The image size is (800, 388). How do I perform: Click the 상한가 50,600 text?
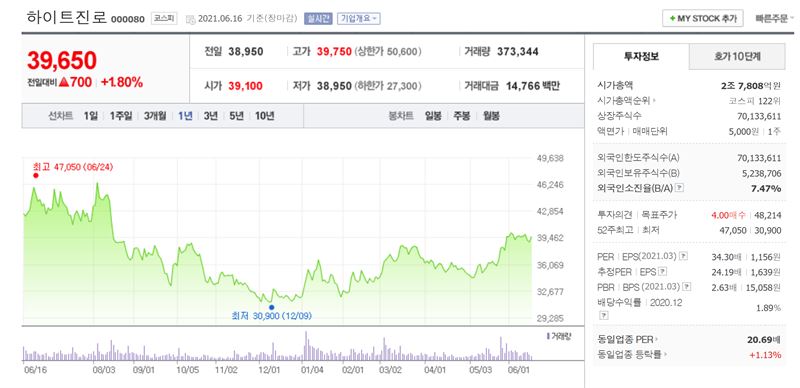(x=388, y=52)
